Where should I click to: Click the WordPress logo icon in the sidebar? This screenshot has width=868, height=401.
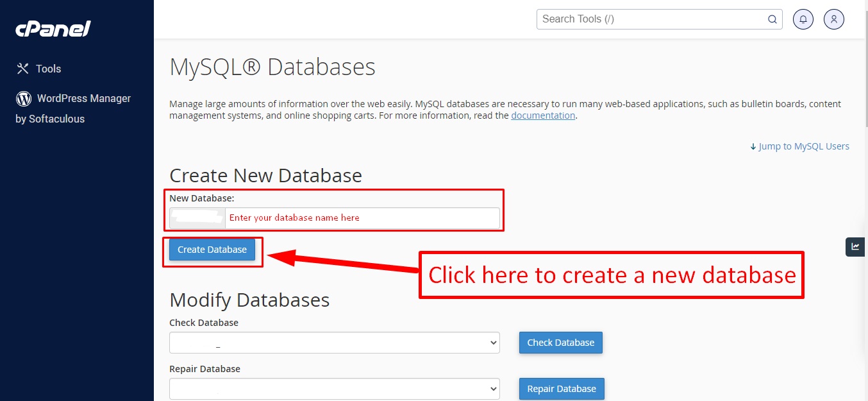coord(24,98)
